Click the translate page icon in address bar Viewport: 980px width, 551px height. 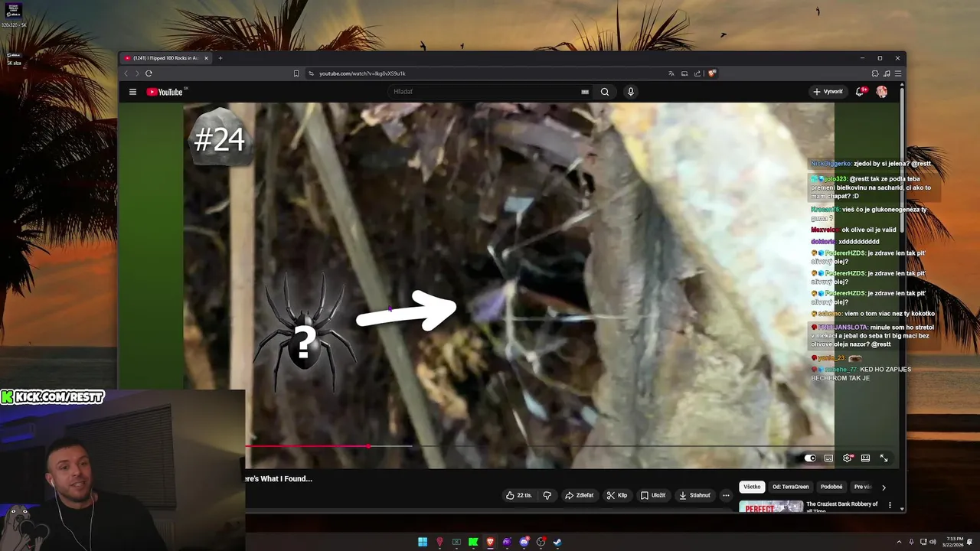tap(671, 73)
